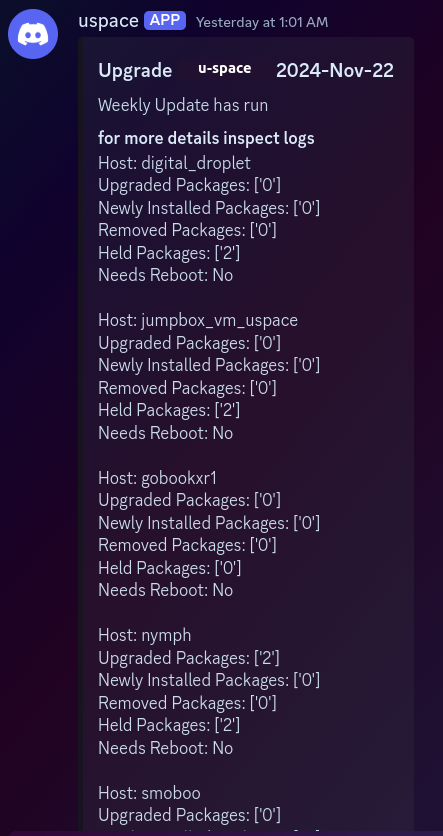Click the Host: digital_droplet line
443x836 pixels.
(x=174, y=163)
